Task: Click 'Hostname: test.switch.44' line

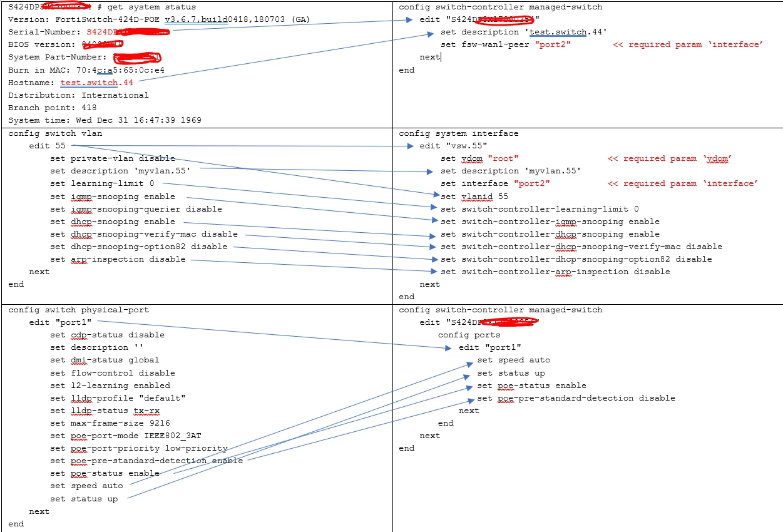Action: (x=71, y=83)
